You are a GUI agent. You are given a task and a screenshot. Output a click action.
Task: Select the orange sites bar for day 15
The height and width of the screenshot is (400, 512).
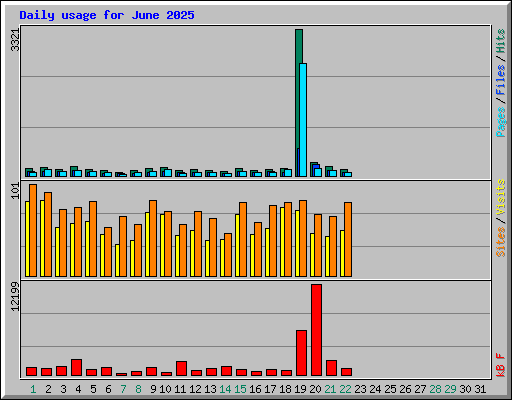pos(243,239)
